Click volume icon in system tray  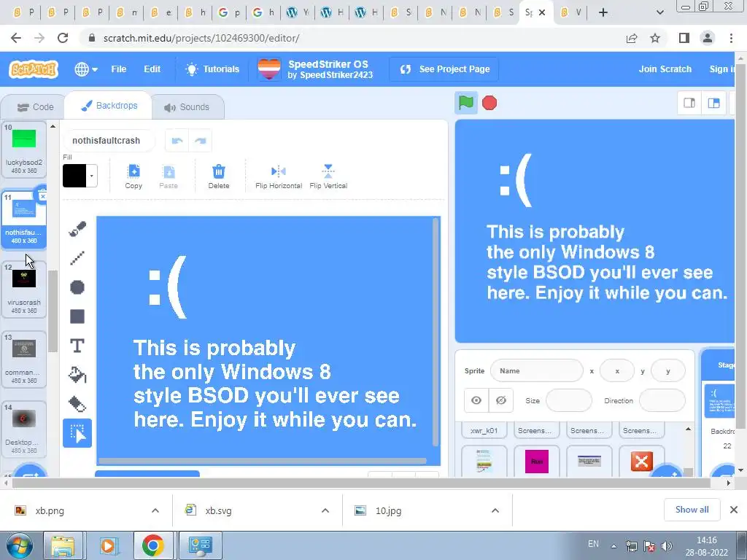pyautogui.click(x=667, y=546)
